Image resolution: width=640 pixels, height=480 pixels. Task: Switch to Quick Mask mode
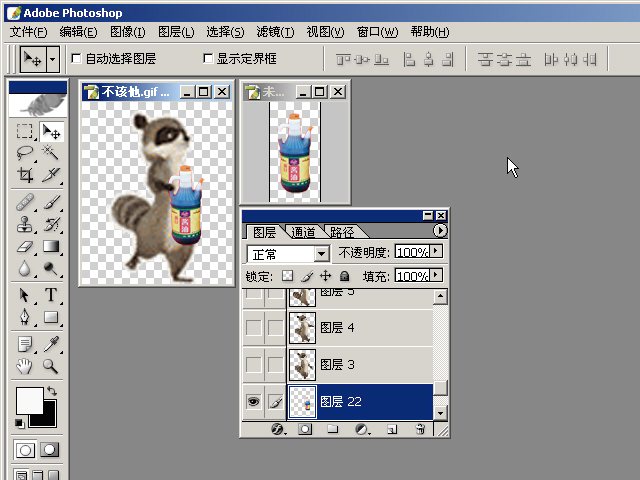coord(49,450)
